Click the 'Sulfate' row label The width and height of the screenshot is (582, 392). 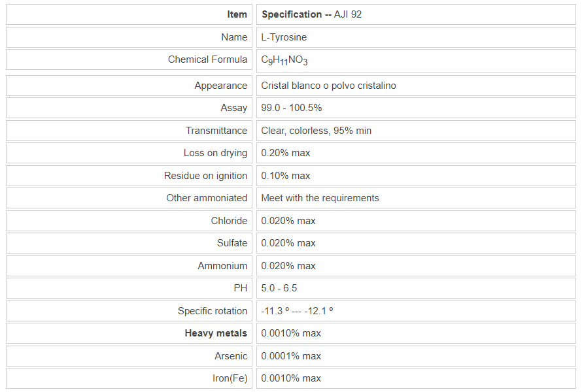[x=232, y=243]
